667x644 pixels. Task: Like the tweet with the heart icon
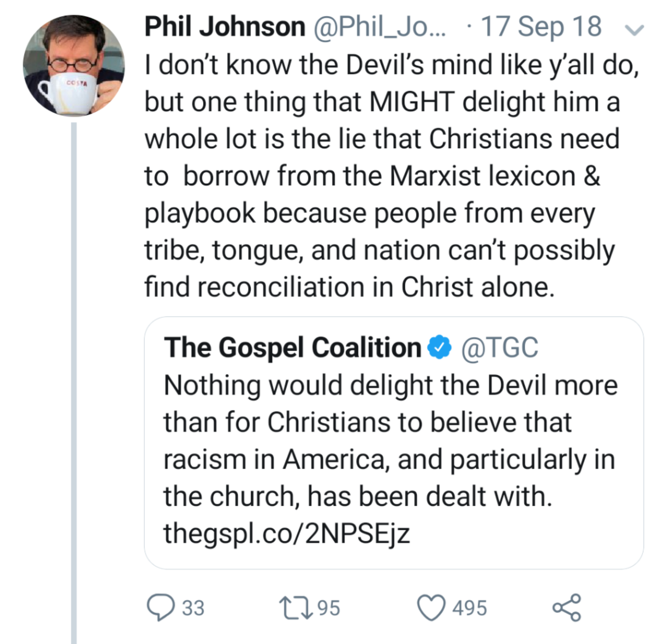pos(431,608)
